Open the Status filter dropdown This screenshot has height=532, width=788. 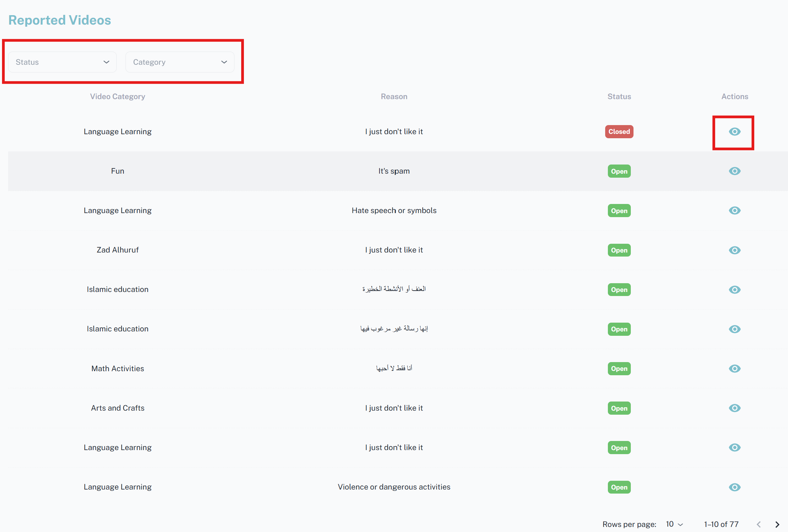point(62,62)
